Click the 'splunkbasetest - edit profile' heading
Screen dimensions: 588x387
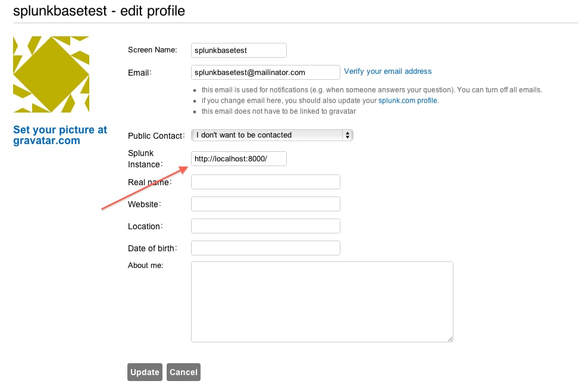(99, 11)
